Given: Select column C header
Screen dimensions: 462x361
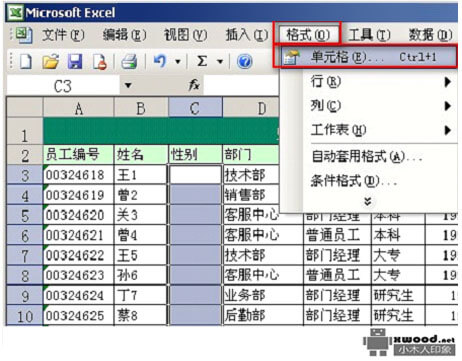Looking at the screenshot, I should click(195, 108).
